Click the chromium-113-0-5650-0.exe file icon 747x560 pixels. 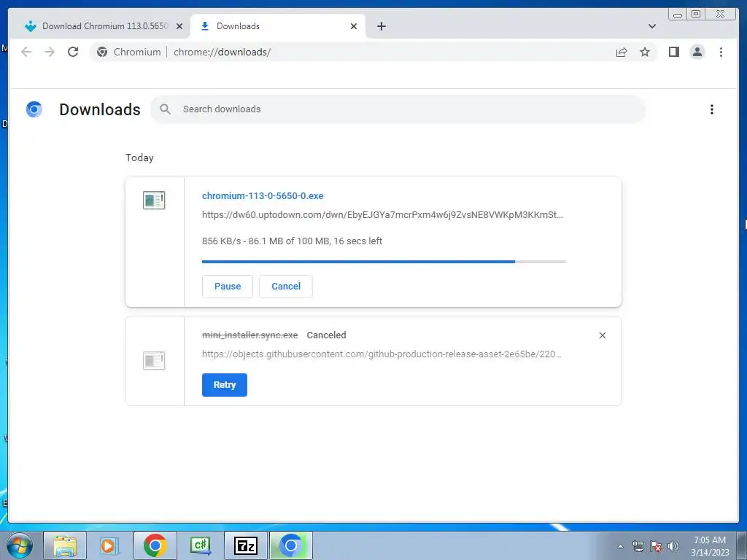coord(154,200)
